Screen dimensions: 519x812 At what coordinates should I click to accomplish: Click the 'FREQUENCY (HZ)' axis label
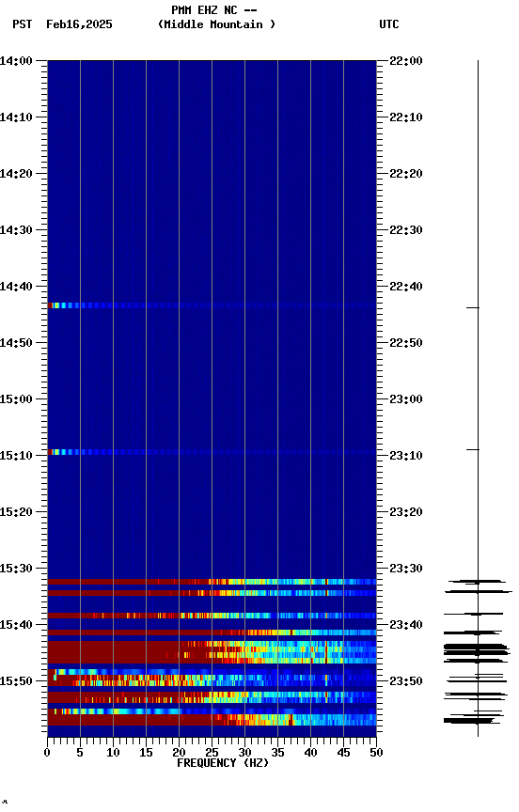[x=223, y=763]
